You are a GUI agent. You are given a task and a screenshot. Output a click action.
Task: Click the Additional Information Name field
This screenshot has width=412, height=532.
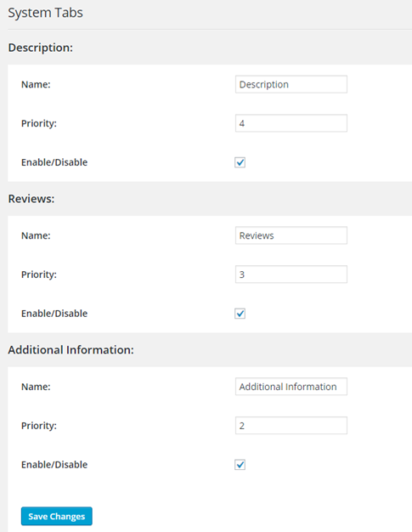(x=291, y=387)
